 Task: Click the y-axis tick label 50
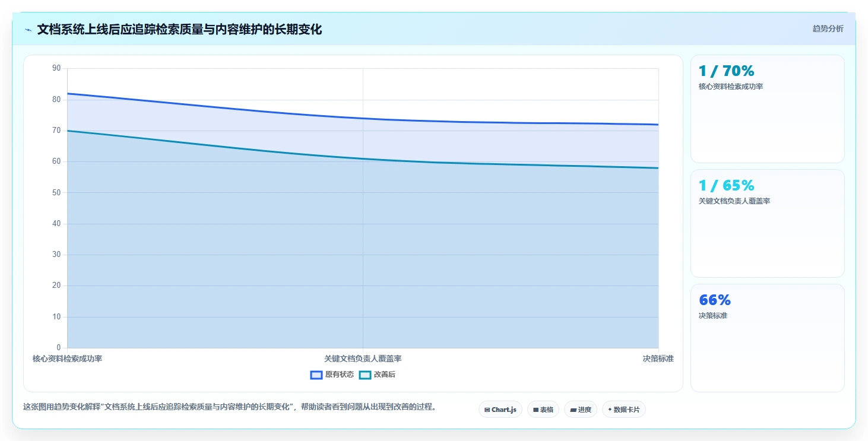coord(56,192)
